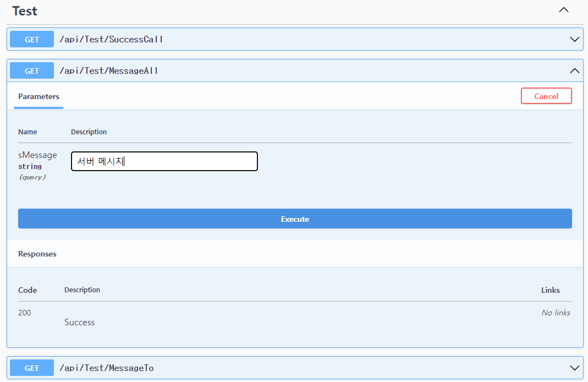The width and height of the screenshot is (588, 382).
Task: Click the Responses section header
Action: (37, 254)
